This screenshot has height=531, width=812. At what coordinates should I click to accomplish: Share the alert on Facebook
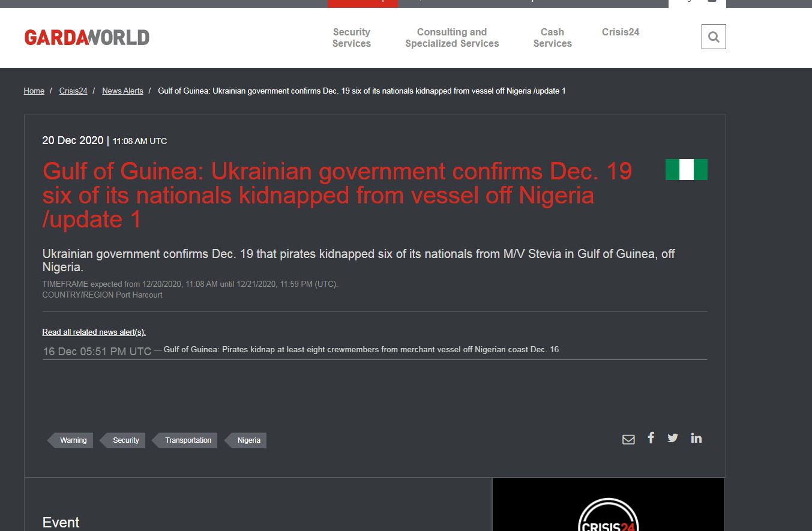[x=651, y=438]
